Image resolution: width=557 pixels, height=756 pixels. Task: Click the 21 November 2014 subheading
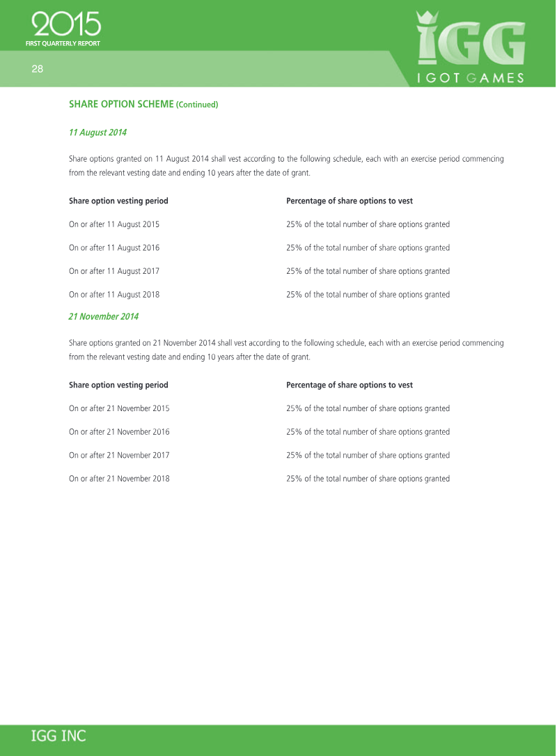click(x=103, y=316)
